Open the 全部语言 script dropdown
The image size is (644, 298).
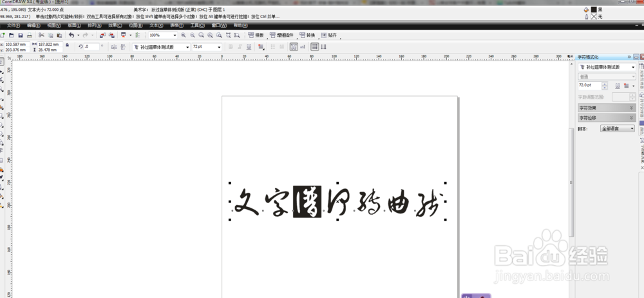[618, 128]
